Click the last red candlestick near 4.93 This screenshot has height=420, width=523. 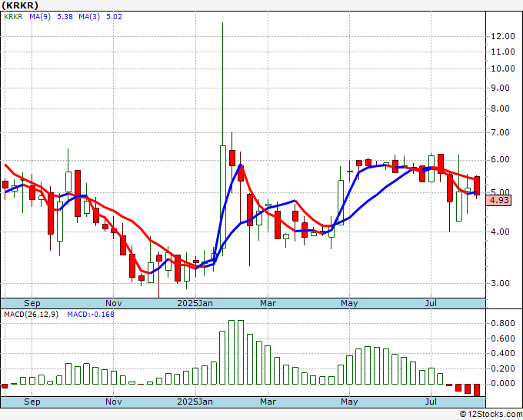(477, 186)
